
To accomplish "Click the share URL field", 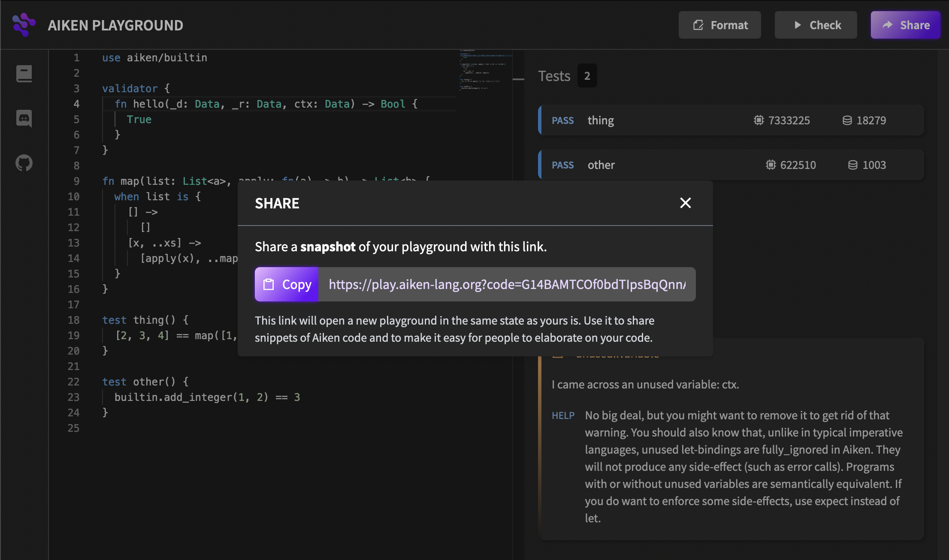I will (x=506, y=284).
